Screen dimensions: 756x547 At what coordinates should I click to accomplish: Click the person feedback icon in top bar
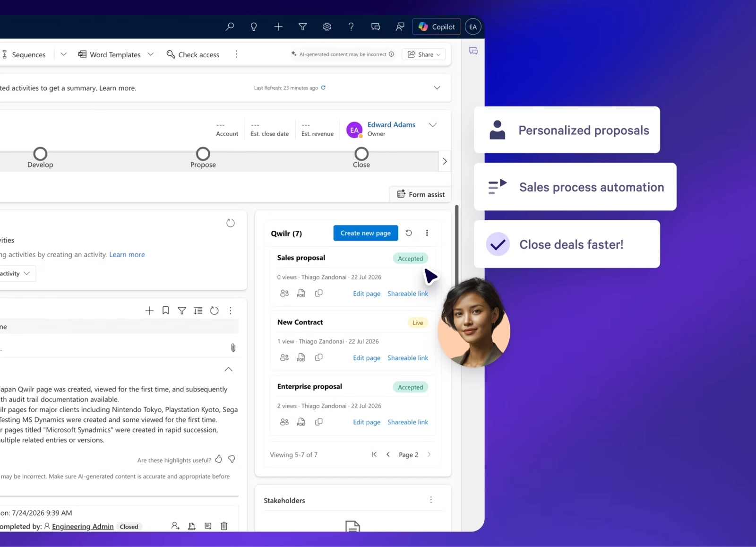pyautogui.click(x=400, y=27)
